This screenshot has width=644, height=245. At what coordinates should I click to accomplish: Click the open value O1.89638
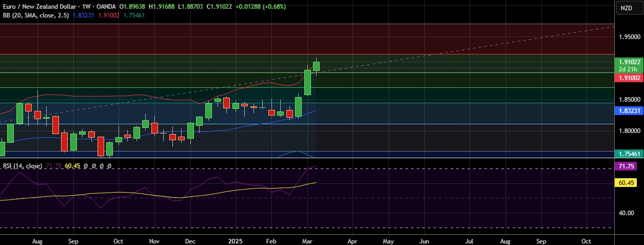pos(132,7)
